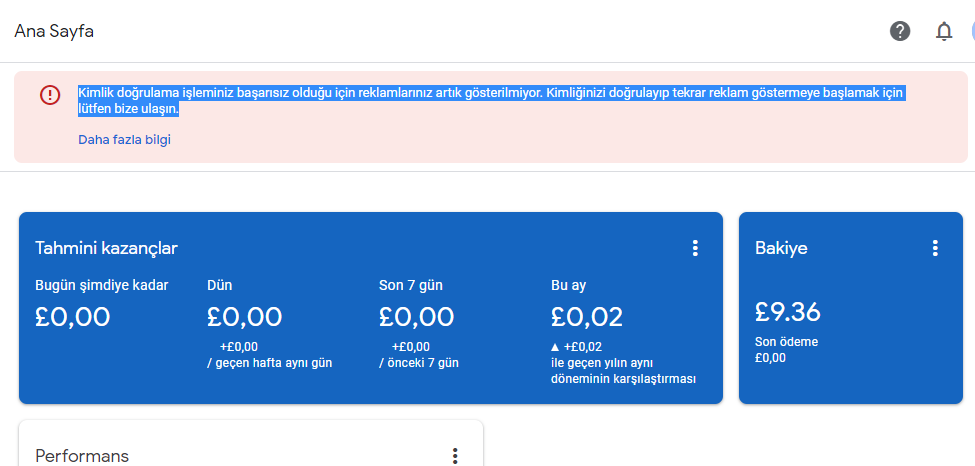This screenshot has height=466, width=975.
Task: Click the Performans card heading
Action: [x=82, y=456]
